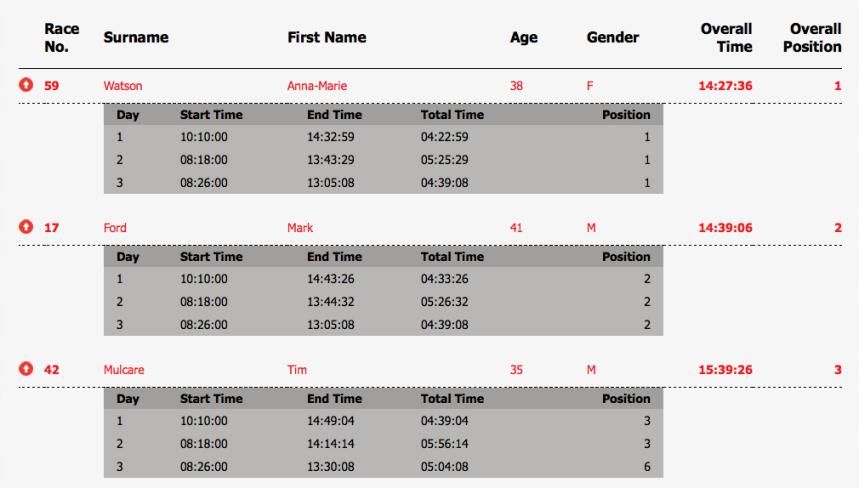Collapse Watson's row with the red arrow icon

coord(26,86)
